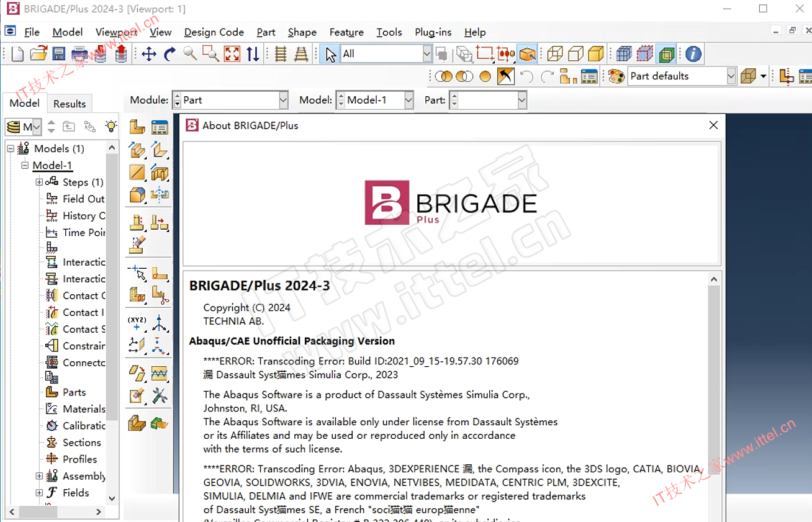Click the selection arrow cursor icon

(330, 54)
